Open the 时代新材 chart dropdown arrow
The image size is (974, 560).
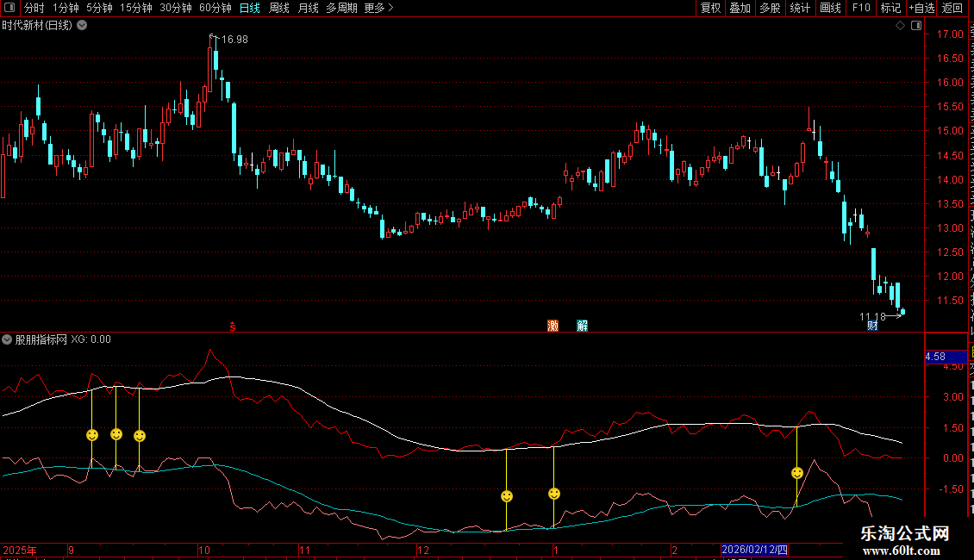[x=82, y=25]
